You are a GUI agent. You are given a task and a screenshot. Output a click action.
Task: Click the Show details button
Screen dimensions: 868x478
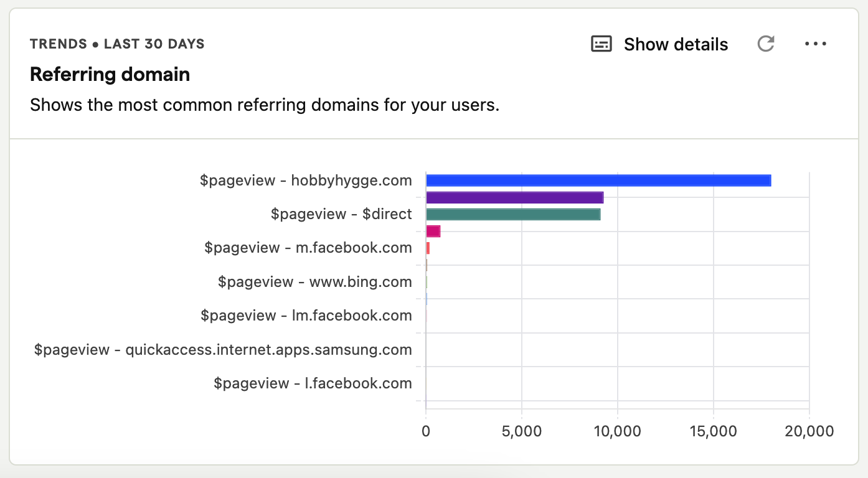point(676,44)
